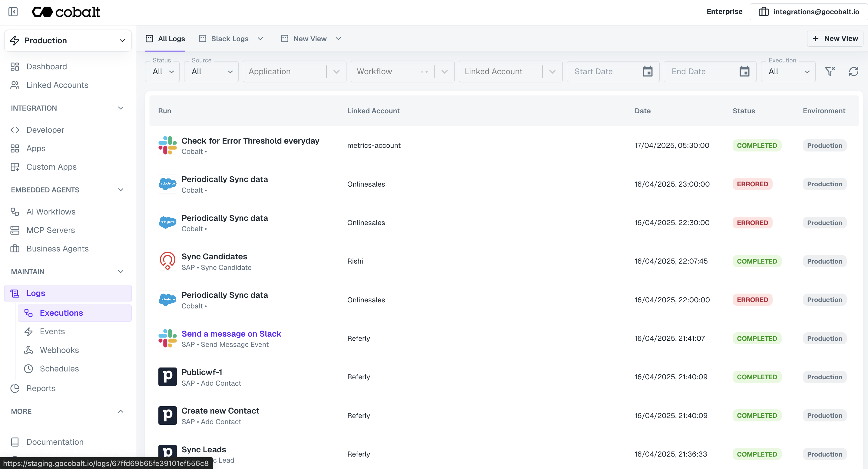Switch to the Slack Logs tab
The image size is (868, 469).
(x=230, y=38)
